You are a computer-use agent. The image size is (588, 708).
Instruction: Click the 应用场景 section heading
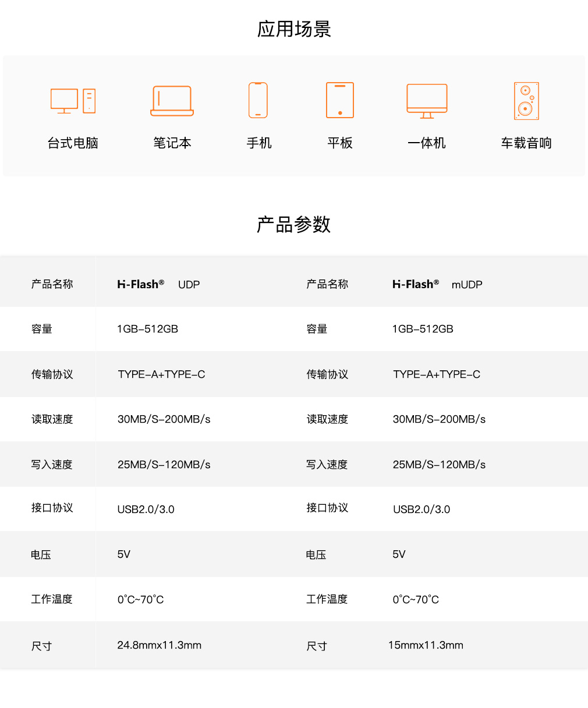[294, 29]
